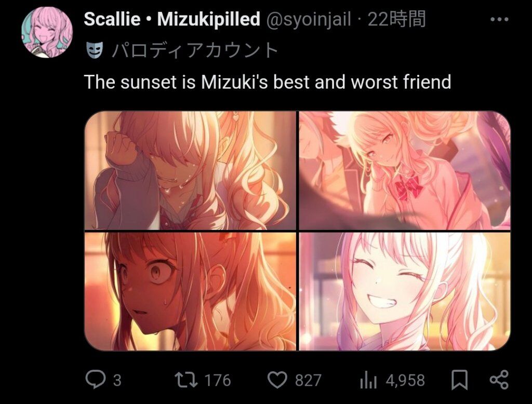Screen dimensions: 532x404
Task: Like the tweet with heart icon
Action: (x=277, y=380)
